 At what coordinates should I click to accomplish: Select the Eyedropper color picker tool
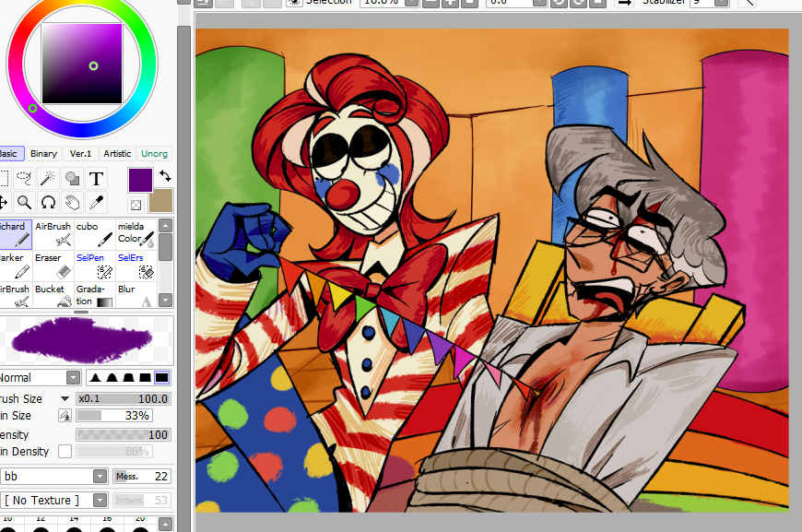(x=96, y=203)
